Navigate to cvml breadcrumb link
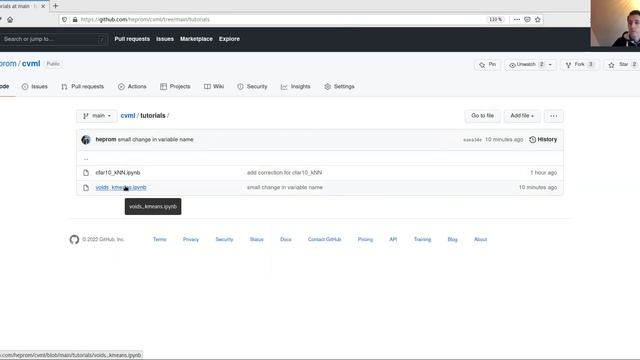 (x=128, y=116)
